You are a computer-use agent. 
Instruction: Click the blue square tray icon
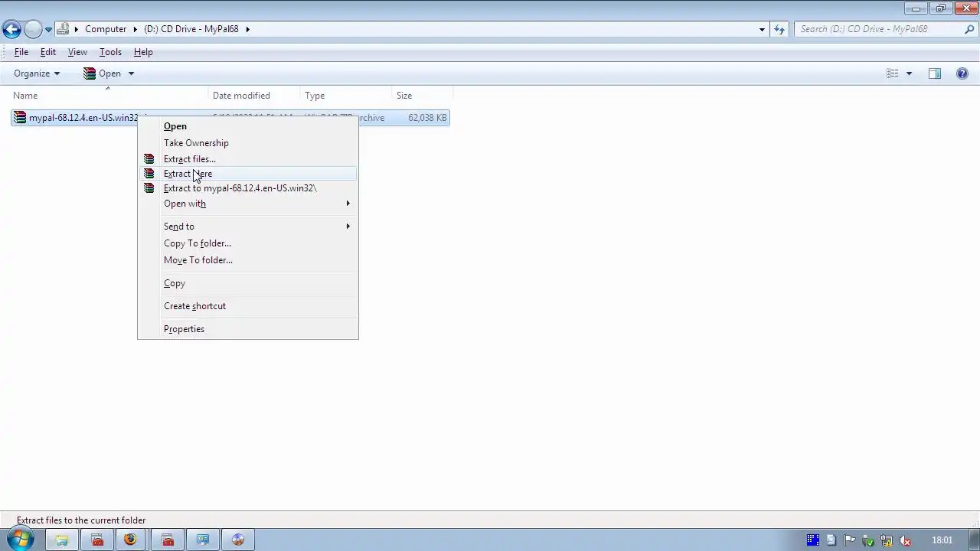pyautogui.click(x=813, y=540)
